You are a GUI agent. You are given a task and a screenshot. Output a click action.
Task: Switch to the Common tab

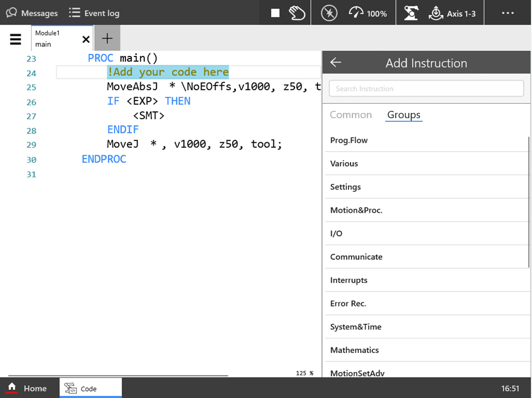click(351, 115)
